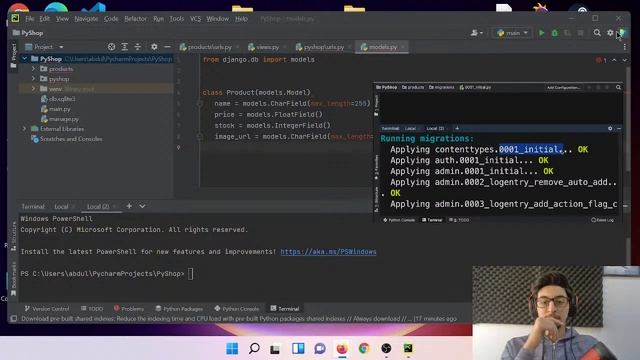The width and height of the screenshot is (640, 360).
Task: Open Firefox from the taskbar
Action: click(x=342, y=349)
